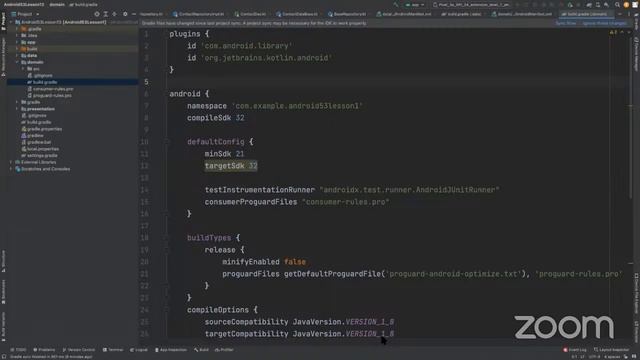
Task: Expand the .gradle folder
Action: coord(17,29)
